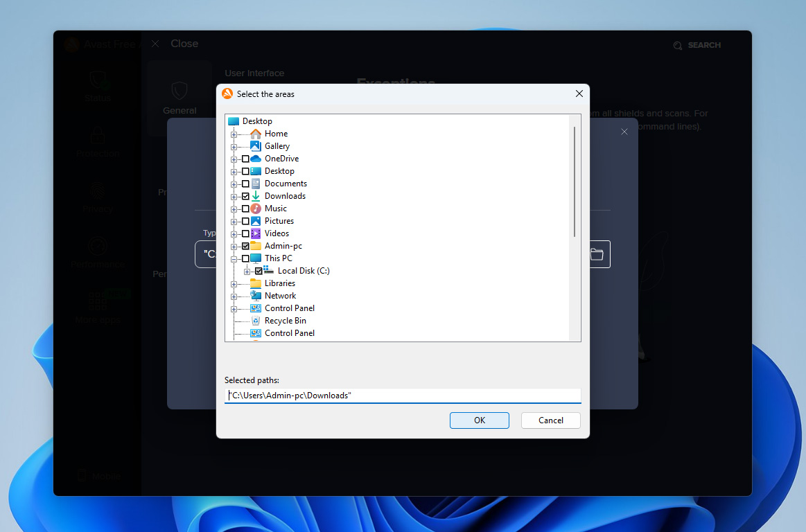This screenshot has width=806, height=532.
Task: Click the Home icon in the tree
Action: 256,134
